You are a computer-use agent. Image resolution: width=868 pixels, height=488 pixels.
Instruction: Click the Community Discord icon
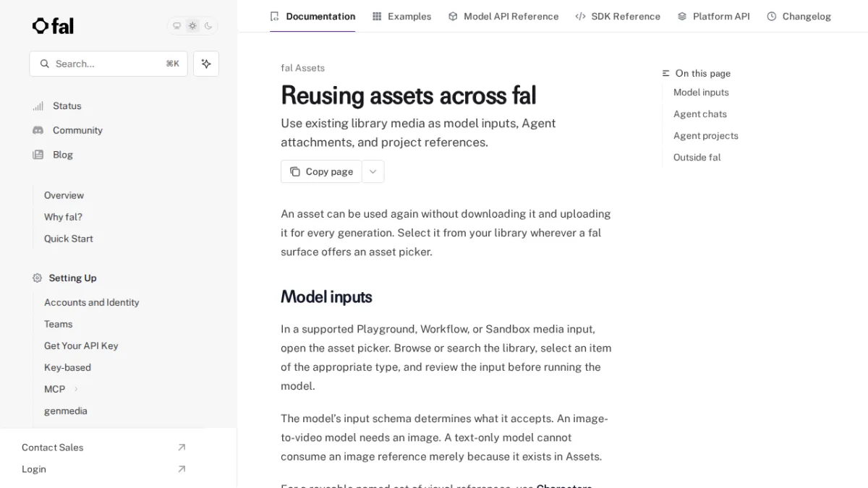[x=38, y=131]
